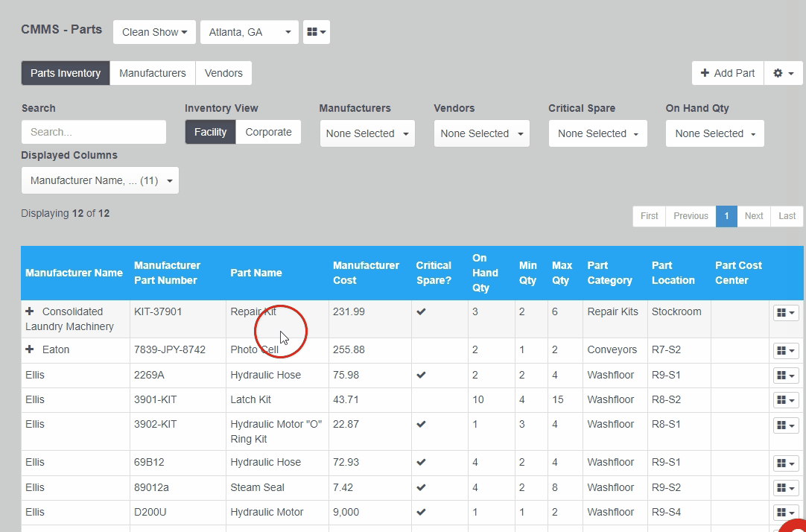The height and width of the screenshot is (532, 806).
Task: Click the Latch Kit part name
Action: [250, 399]
